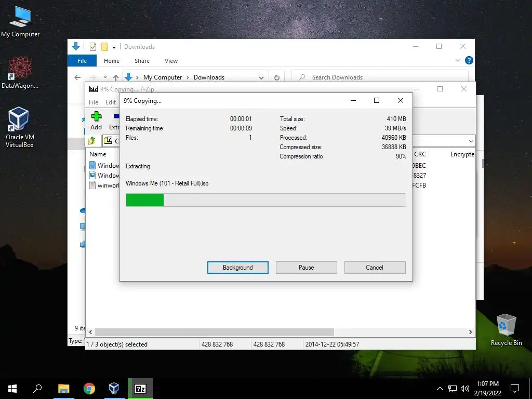Click the CRC column header in 7-Zip

(420, 154)
